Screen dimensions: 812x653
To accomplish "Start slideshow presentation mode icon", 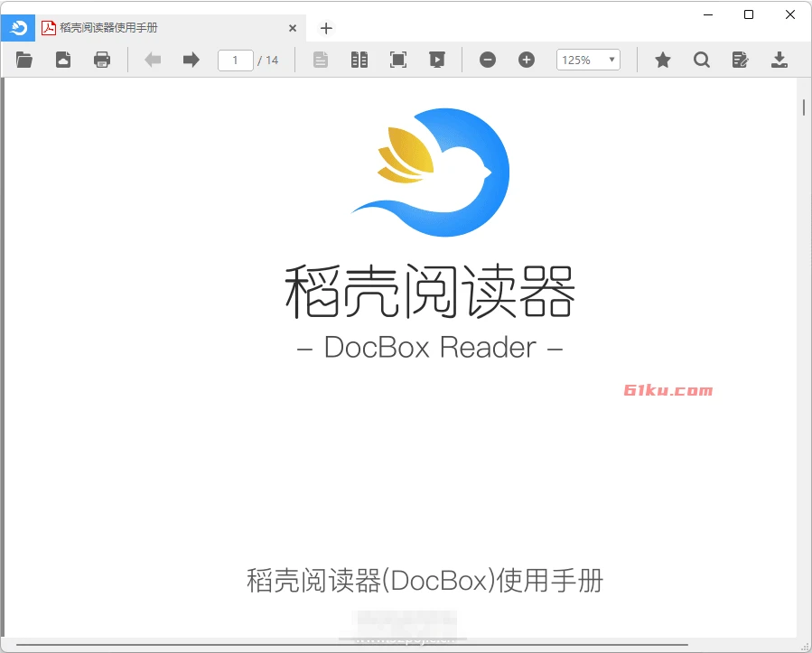I will pyautogui.click(x=437, y=60).
